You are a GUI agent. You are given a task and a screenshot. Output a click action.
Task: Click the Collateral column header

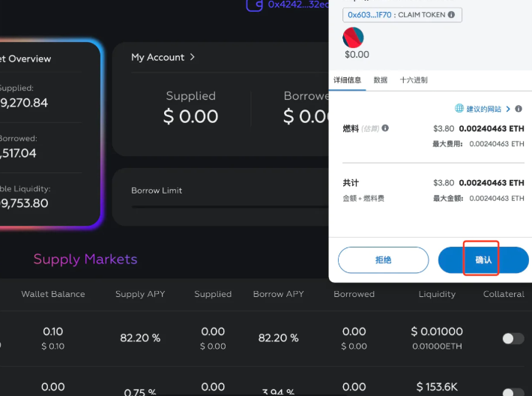point(504,294)
